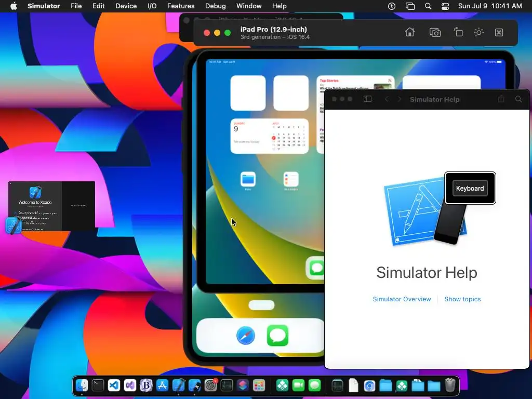Open Terminal from the Dock
The image size is (532, 399).
click(98, 385)
